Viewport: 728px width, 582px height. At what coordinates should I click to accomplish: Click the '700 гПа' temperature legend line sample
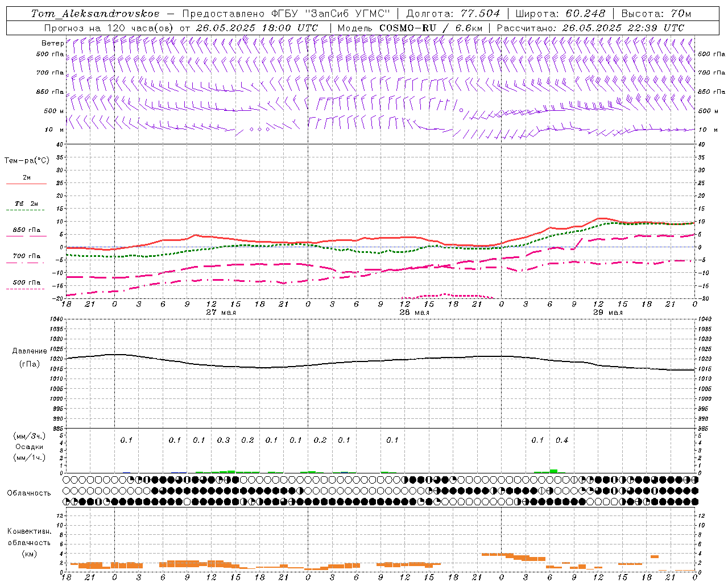tap(26, 263)
